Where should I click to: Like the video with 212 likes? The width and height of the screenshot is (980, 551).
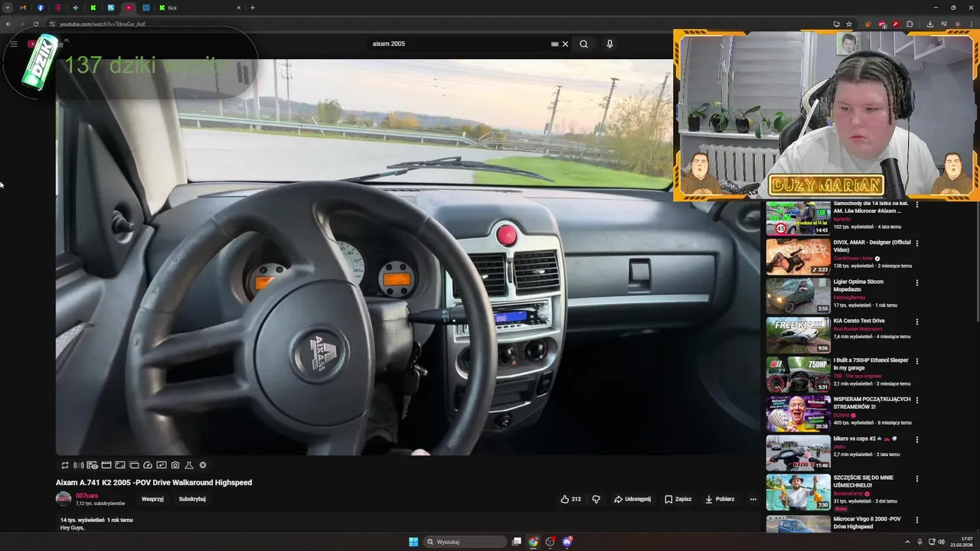tap(570, 499)
